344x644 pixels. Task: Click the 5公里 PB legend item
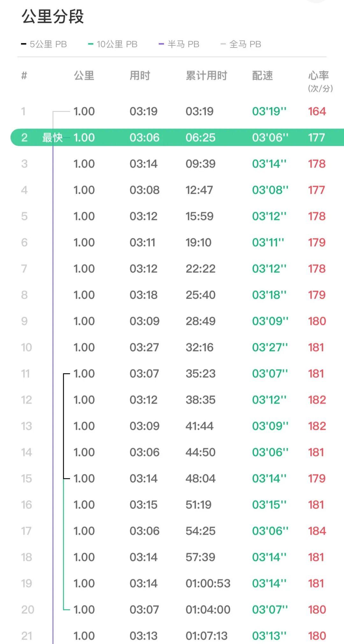44,44
